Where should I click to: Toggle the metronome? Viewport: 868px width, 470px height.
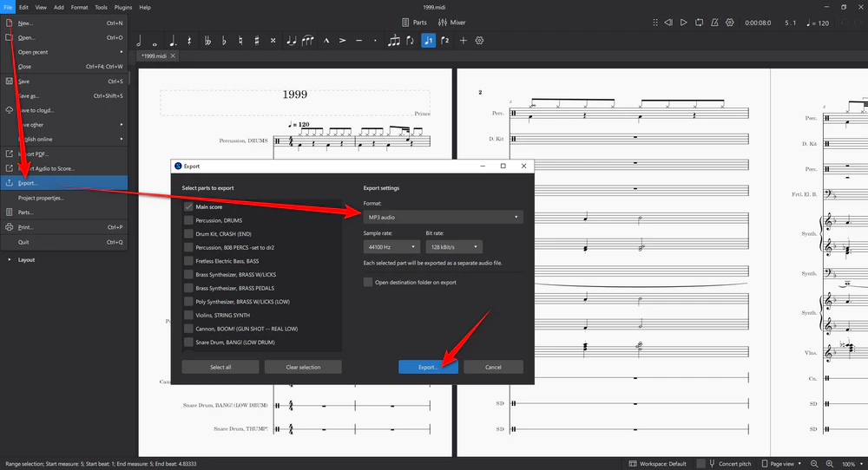pyautogui.click(x=714, y=23)
